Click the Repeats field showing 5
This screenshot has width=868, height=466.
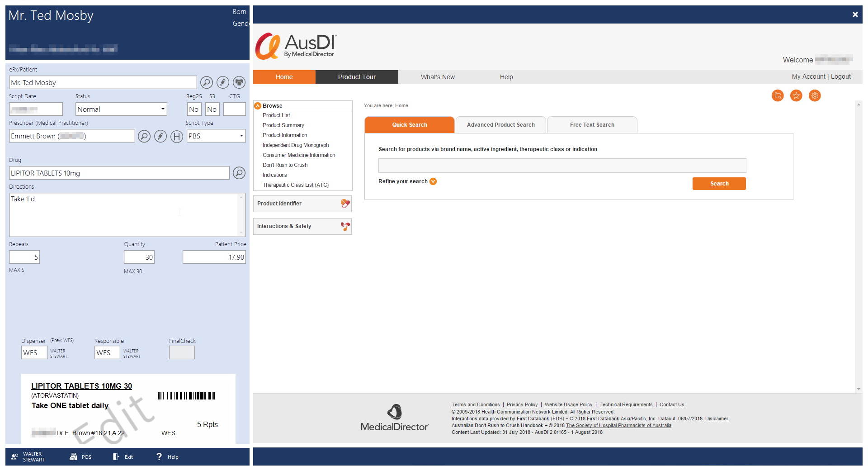click(x=24, y=257)
